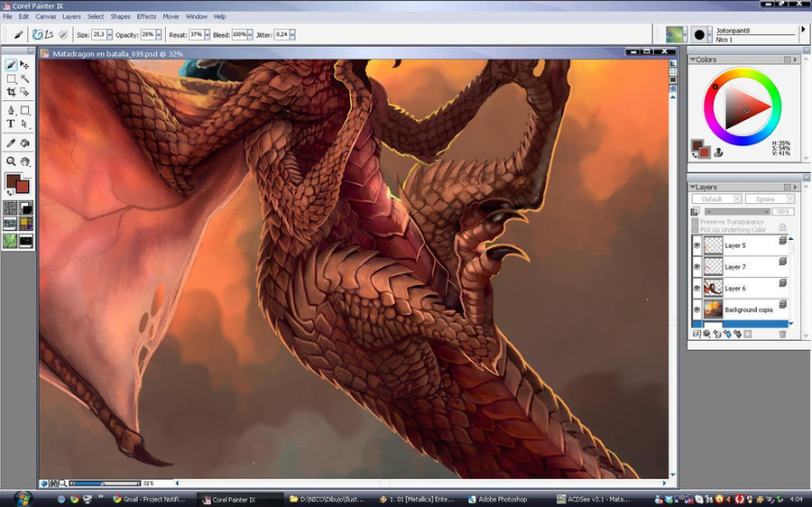Click the Layer Commands button in Layers panel

tap(697, 334)
